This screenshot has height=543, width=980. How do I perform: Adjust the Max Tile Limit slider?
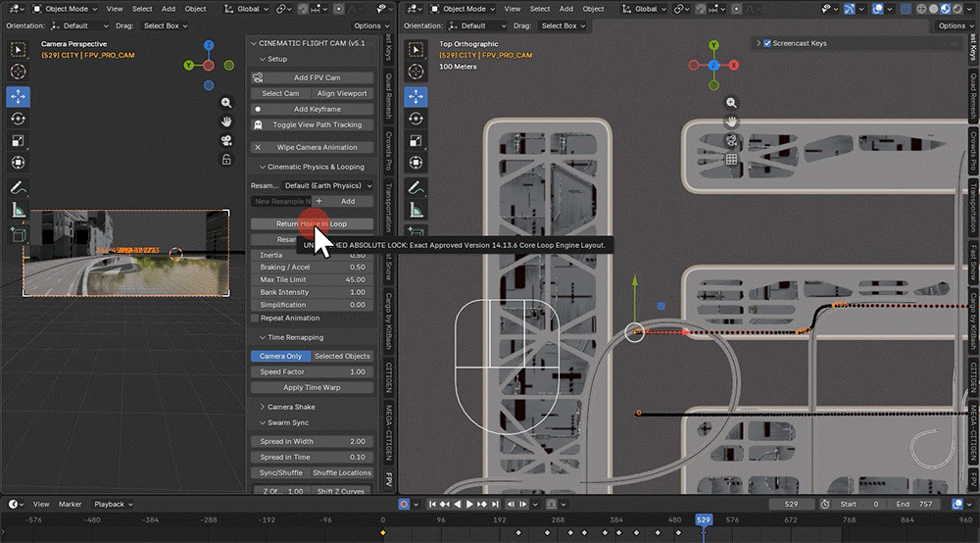[312, 280]
